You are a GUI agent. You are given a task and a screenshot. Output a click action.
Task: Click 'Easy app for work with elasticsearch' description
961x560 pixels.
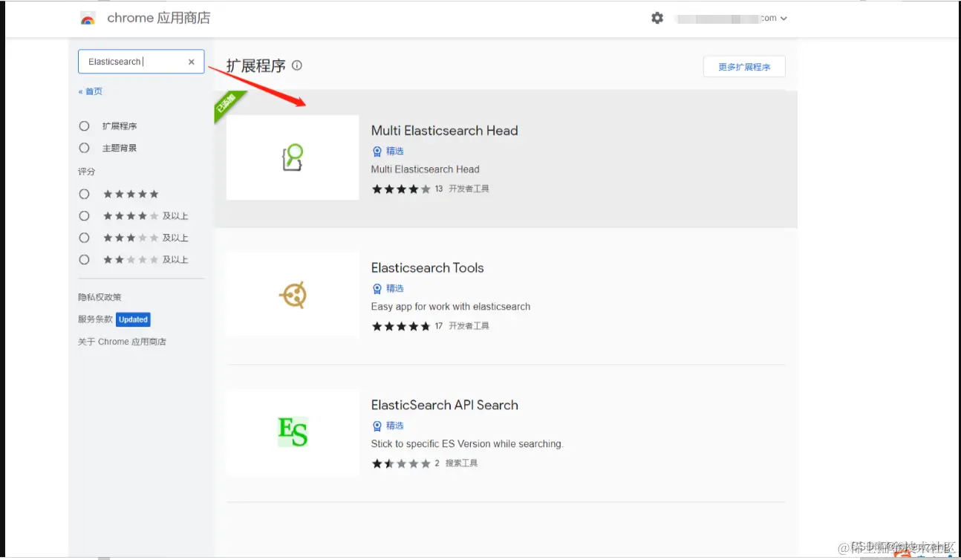point(451,307)
